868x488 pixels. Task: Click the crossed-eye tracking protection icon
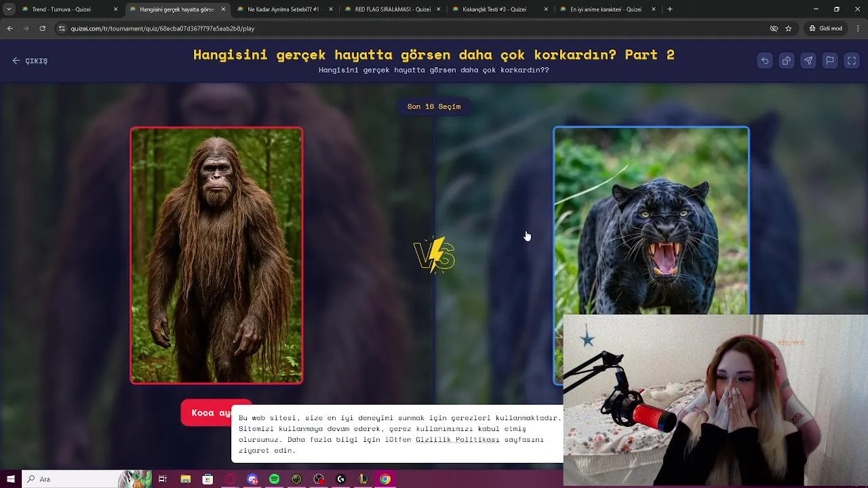pyautogui.click(x=774, y=28)
